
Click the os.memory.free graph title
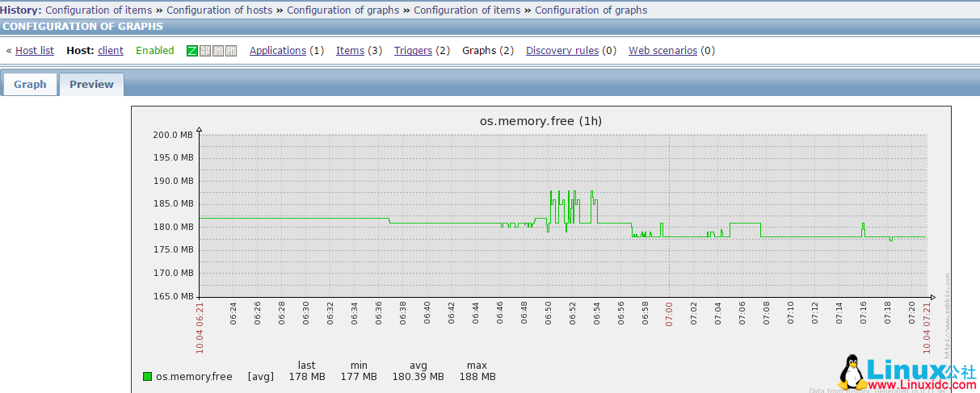(x=540, y=121)
